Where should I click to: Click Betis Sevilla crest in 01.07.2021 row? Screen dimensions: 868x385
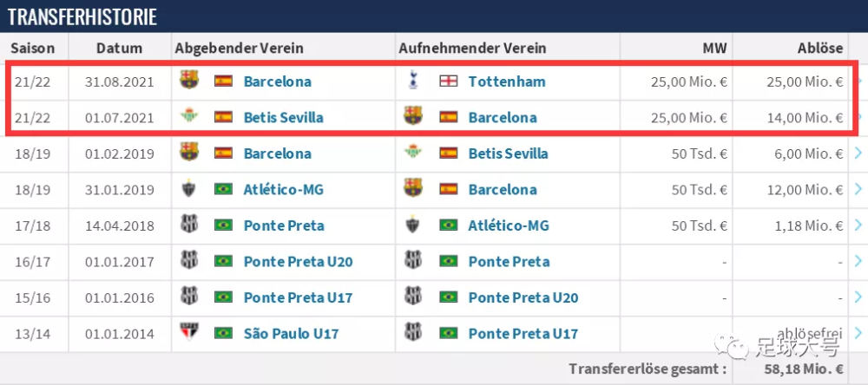(x=189, y=117)
